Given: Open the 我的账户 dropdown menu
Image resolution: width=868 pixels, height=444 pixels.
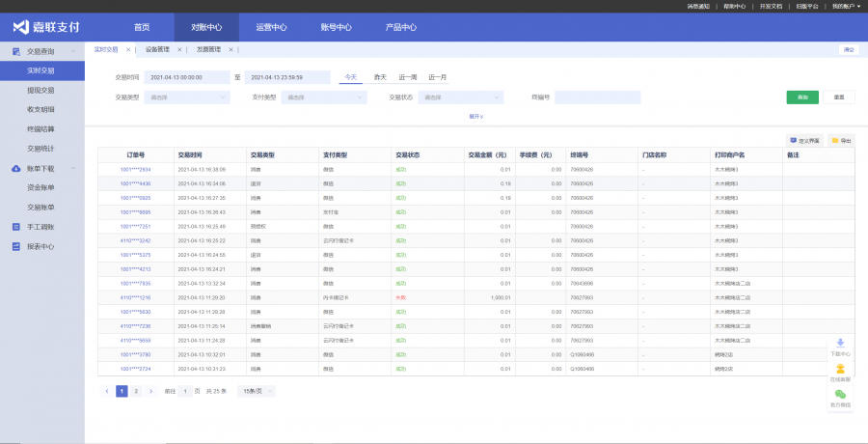Looking at the screenshot, I should coord(847,6).
